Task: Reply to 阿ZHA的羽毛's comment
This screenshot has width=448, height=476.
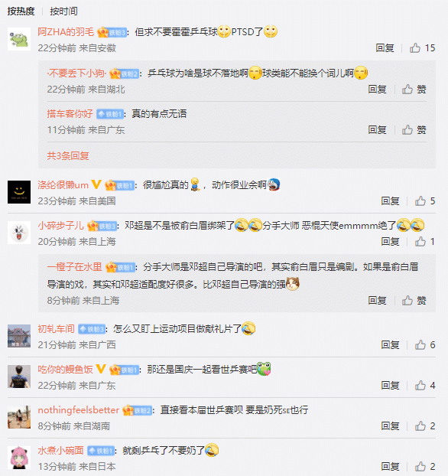Action: (385, 48)
